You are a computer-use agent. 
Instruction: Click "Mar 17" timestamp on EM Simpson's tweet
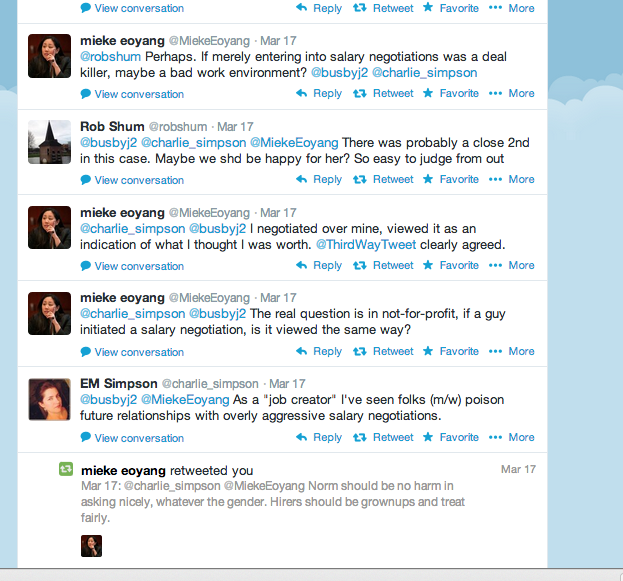click(x=287, y=384)
